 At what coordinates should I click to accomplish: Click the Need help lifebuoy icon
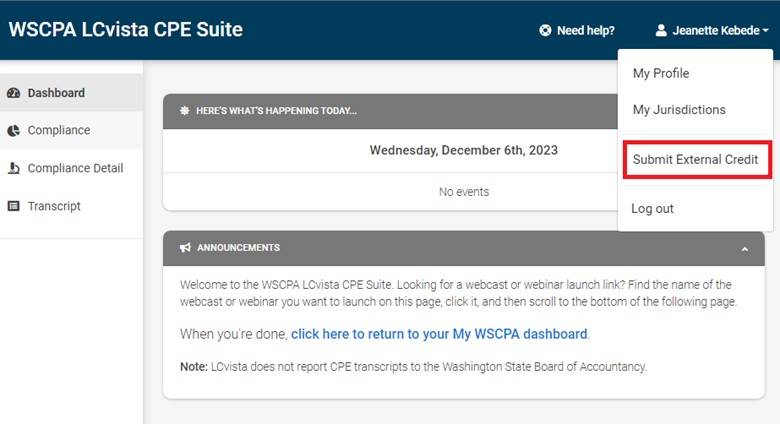[x=545, y=30]
